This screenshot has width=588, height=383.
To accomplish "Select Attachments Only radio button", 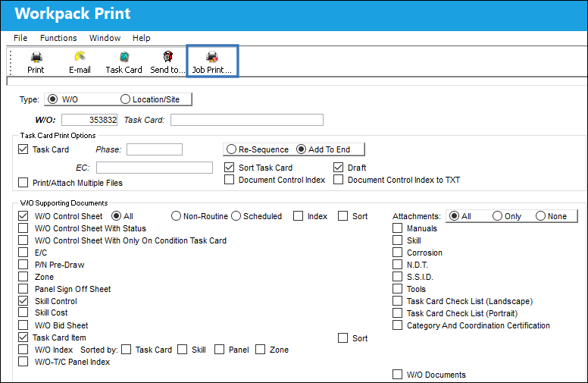I will pos(497,216).
